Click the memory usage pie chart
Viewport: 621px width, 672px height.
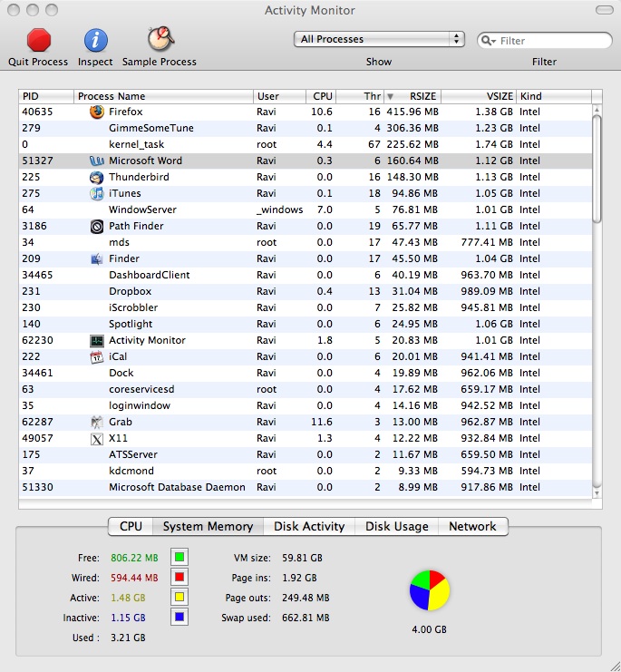430,590
